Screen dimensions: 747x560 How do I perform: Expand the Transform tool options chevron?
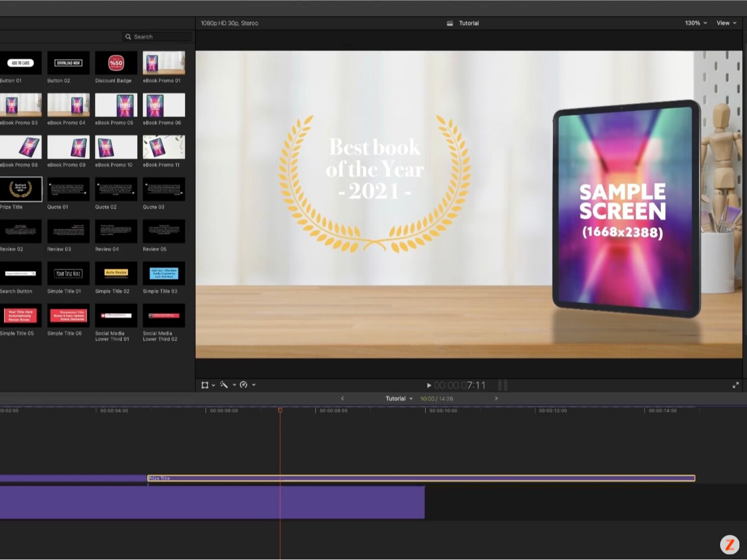tap(214, 384)
